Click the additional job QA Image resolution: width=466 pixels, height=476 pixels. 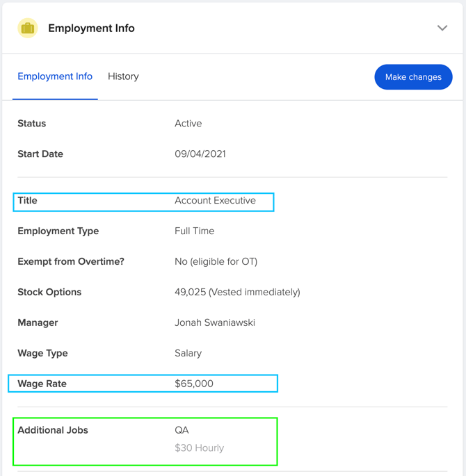pos(182,430)
